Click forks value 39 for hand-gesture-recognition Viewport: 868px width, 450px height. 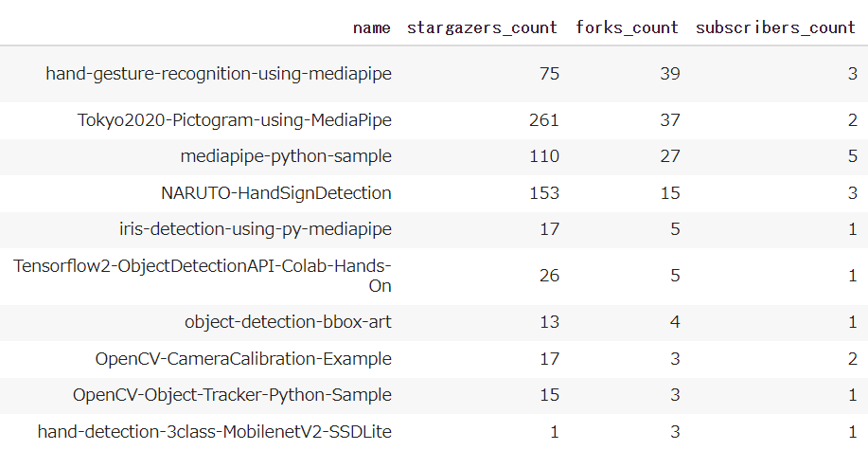(670, 74)
